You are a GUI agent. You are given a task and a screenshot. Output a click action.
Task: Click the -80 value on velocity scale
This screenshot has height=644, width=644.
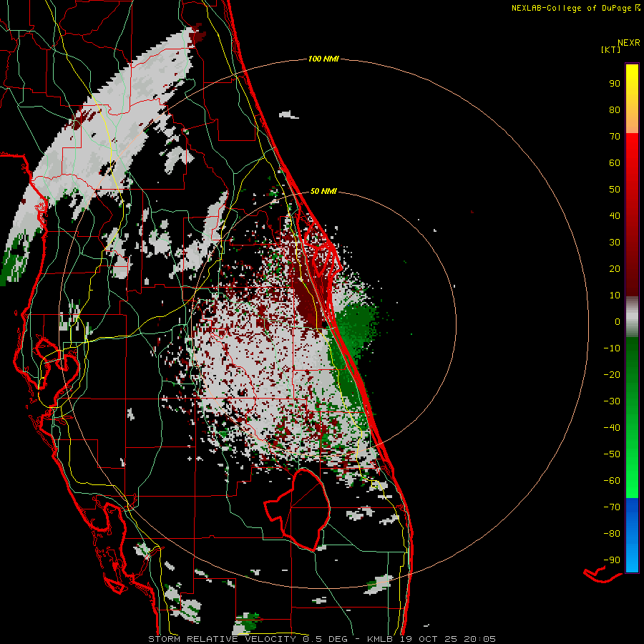(x=612, y=534)
